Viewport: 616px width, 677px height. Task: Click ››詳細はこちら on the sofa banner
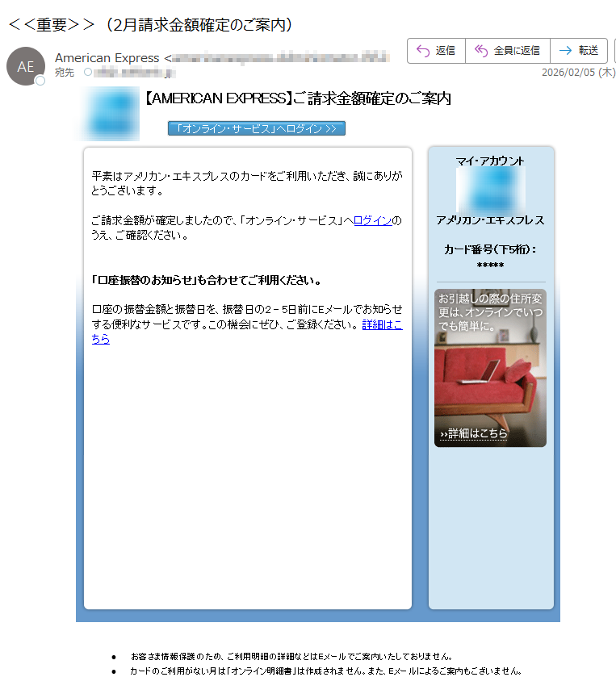point(474,434)
